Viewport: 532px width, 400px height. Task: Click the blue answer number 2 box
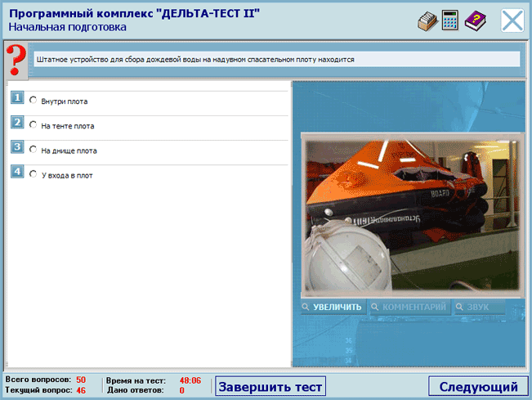(17, 122)
